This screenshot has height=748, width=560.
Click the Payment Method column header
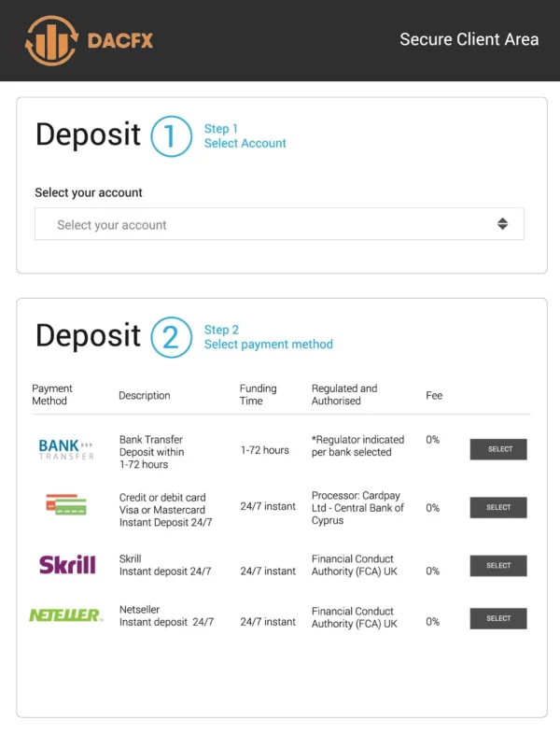pos(51,394)
